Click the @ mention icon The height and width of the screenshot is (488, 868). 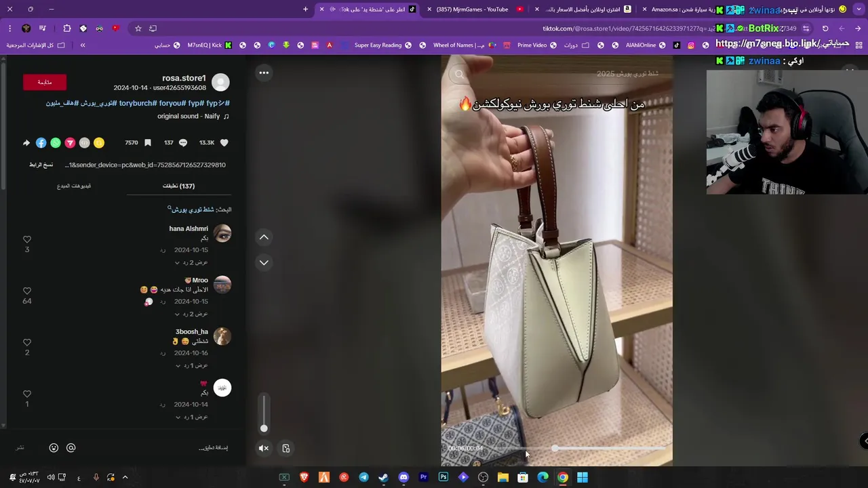(71, 447)
